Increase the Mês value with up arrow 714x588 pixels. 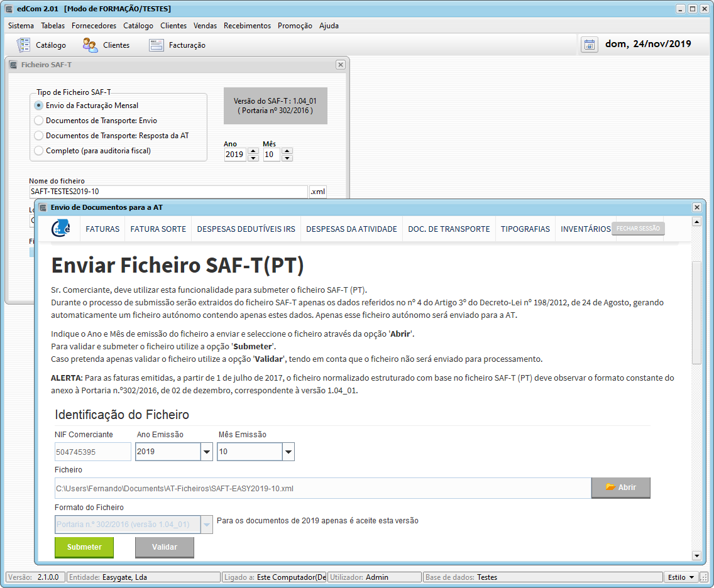287,151
